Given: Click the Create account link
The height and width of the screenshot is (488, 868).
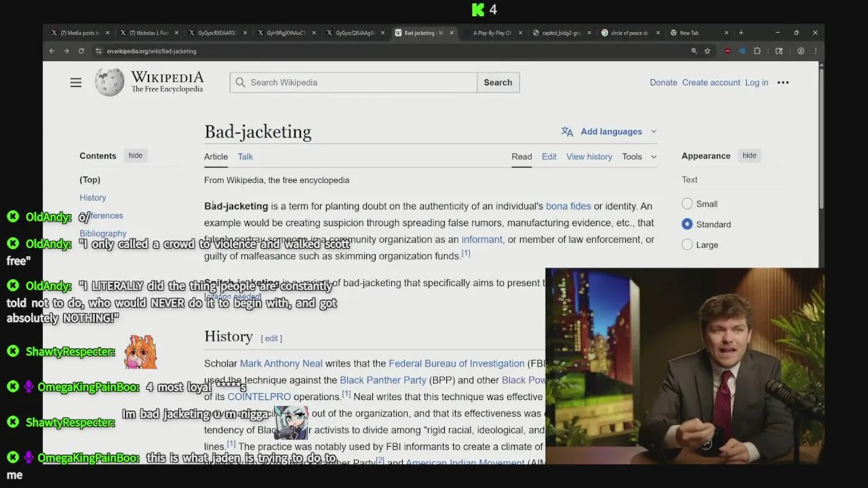Looking at the screenshot, I should point(711,83).
